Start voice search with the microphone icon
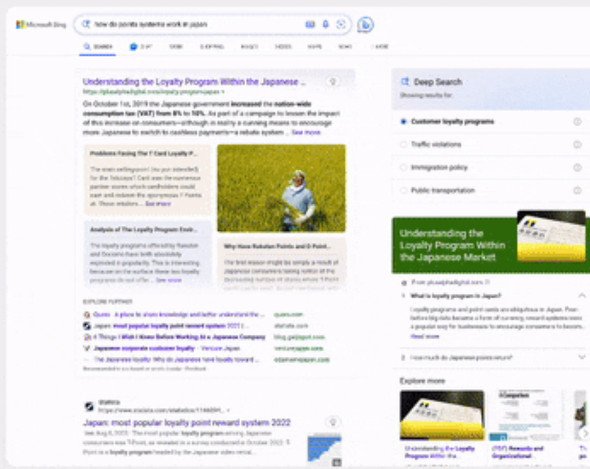Viewport: 590px width, 469px height. click(x=325, y=24)
